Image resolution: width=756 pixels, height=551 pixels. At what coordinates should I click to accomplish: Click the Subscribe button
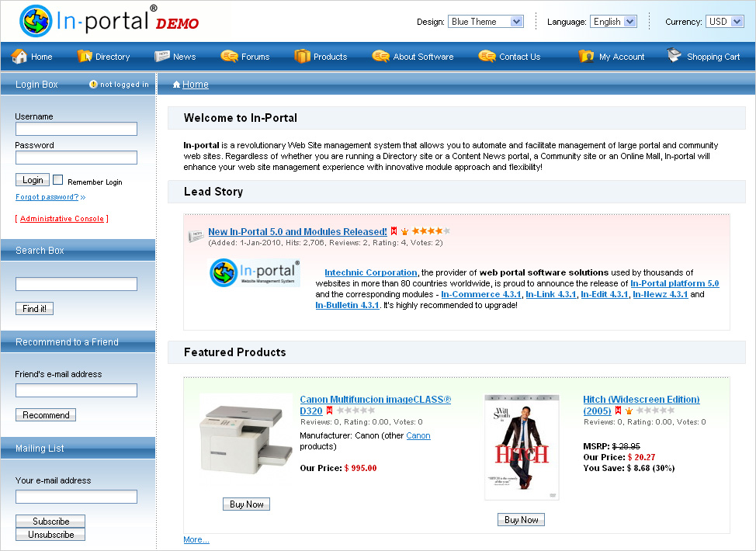pyautogui.click(x=50, y=521)
